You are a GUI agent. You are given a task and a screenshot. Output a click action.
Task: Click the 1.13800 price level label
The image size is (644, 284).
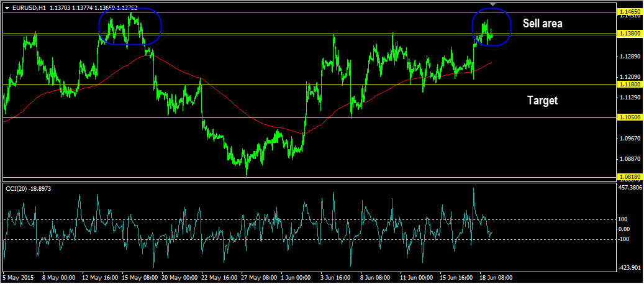pyautogui.click(x=629, y=34)
